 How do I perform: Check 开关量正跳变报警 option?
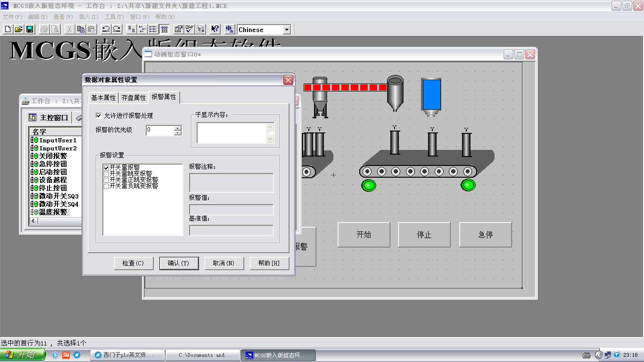106,180
